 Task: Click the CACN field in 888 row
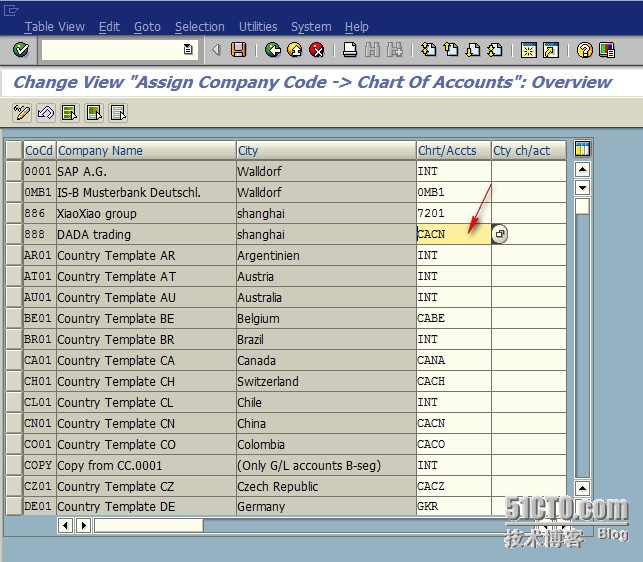454,234
